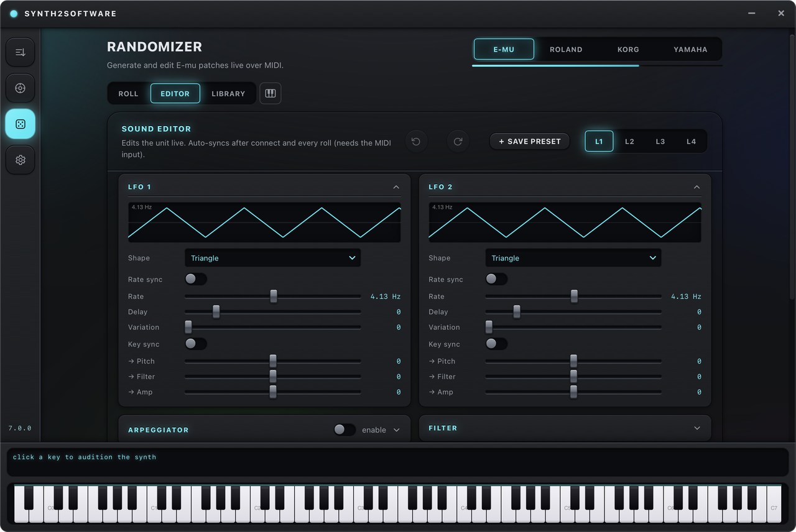Select layer L2 button
Viewport: 796px width, 532px height.
click(629, 141)
